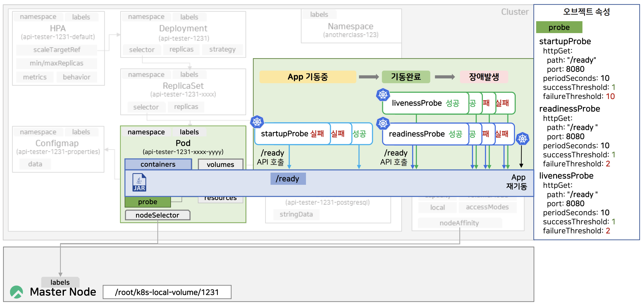Click startupProbe's failureThreshold: 10 line
The height and width of the screenshot is (306, 644).
point(579,96)
